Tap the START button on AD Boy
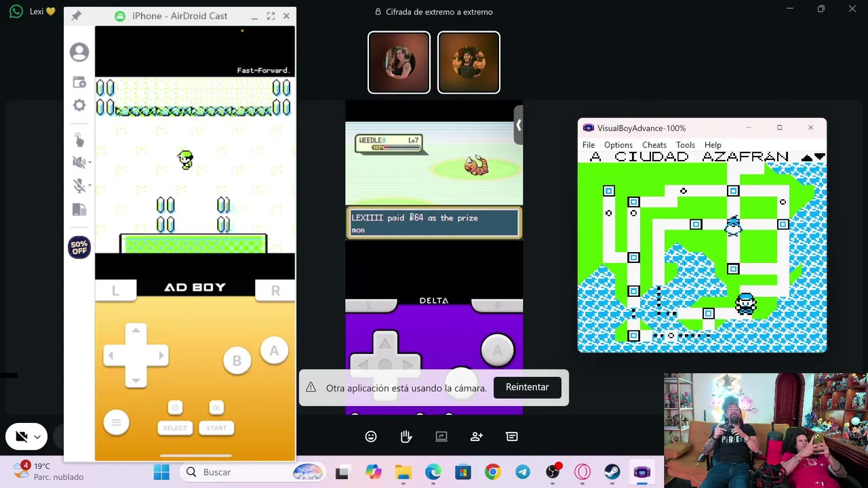Screen dimensions: 868x488 tap(216, 428)
